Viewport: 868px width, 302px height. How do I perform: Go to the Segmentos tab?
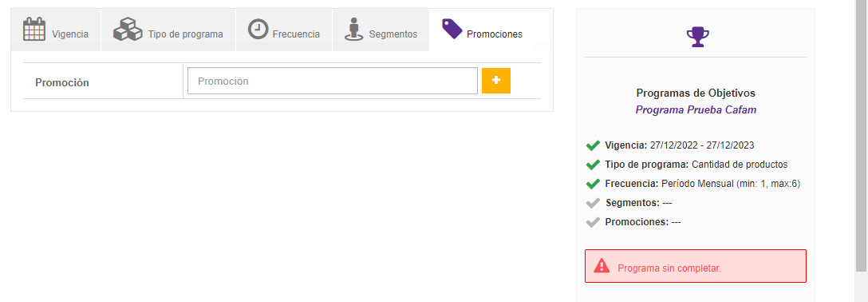tap(381, 30)
